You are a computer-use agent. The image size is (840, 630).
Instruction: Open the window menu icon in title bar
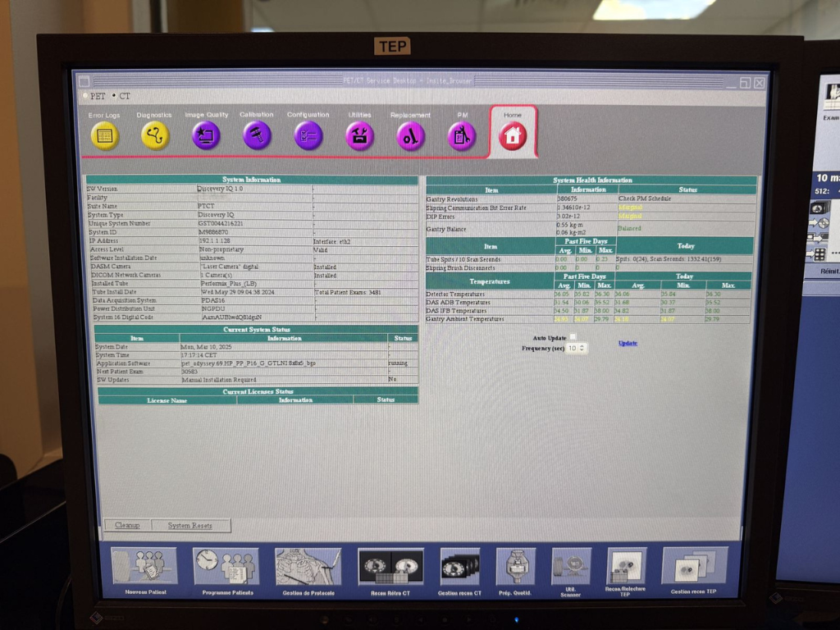[x=84, y=81]
